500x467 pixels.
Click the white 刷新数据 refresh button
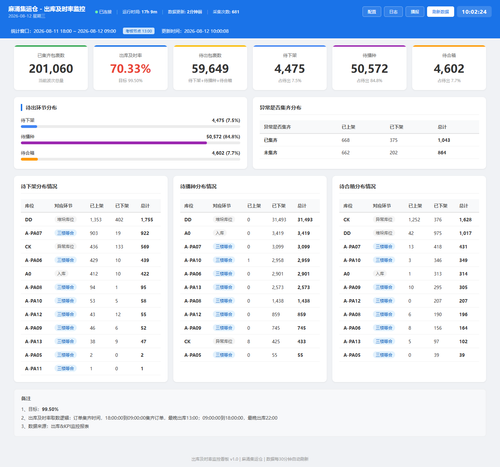[440, 12]
